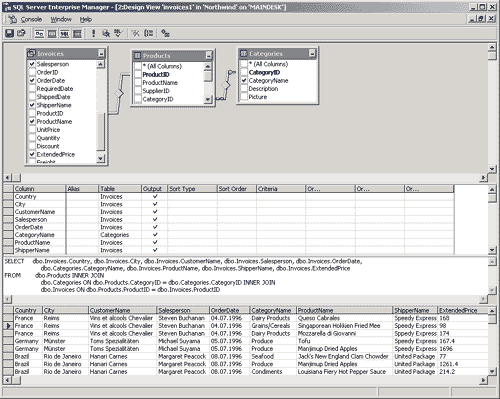Toggle the Show/Hide SQL Pane icon
Screen dimensions: 500x399
click(x=65, y=33)
